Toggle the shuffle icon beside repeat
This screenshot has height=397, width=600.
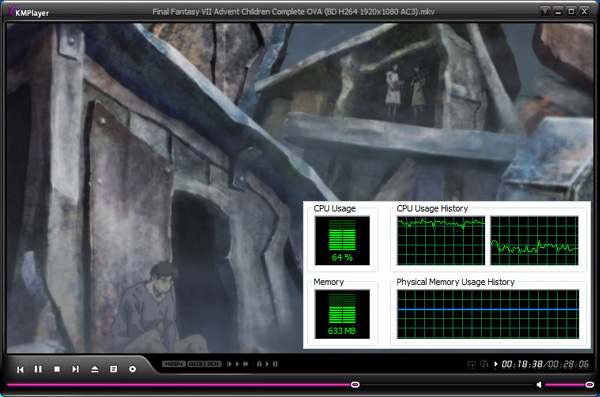tap(484, 364)
